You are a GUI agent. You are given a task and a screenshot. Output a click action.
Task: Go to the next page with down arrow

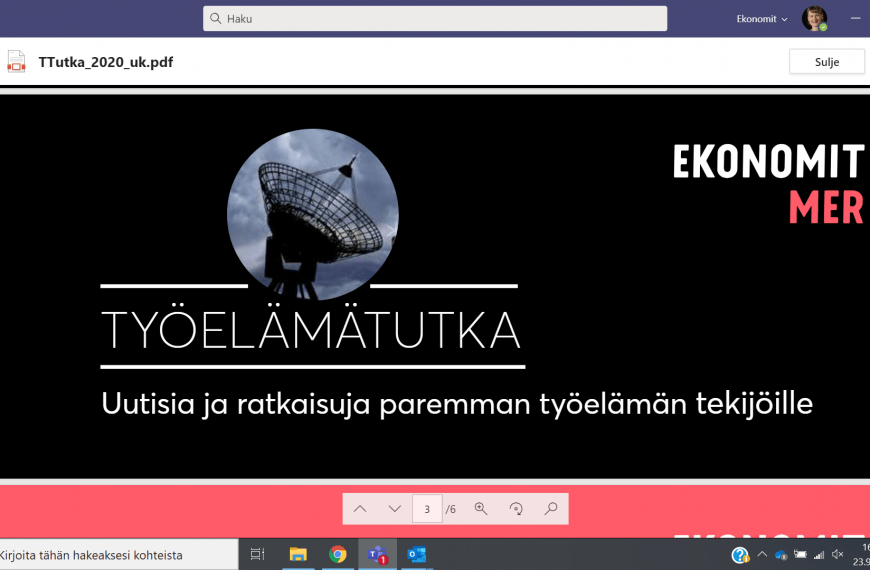coord(394,508)
